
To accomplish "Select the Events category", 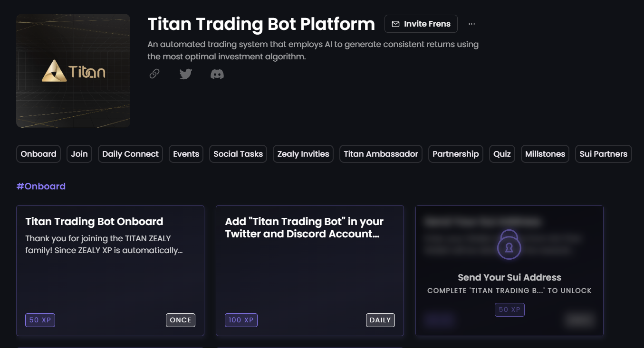I will [186, 153].
